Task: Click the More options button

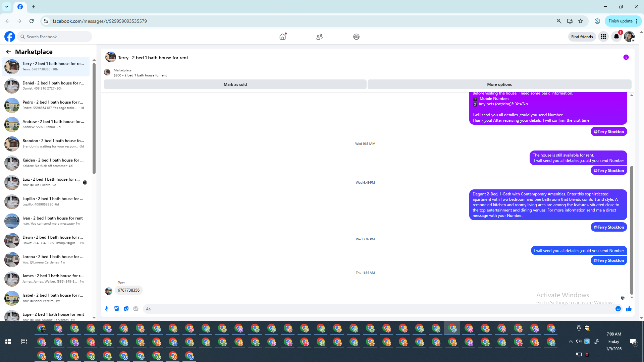Action: (x=499, y=84)
